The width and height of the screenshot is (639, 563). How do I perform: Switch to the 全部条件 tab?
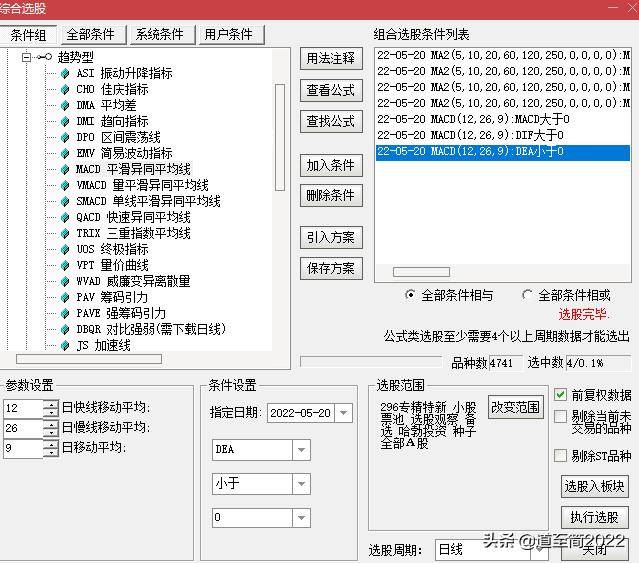tap(94, 35)
